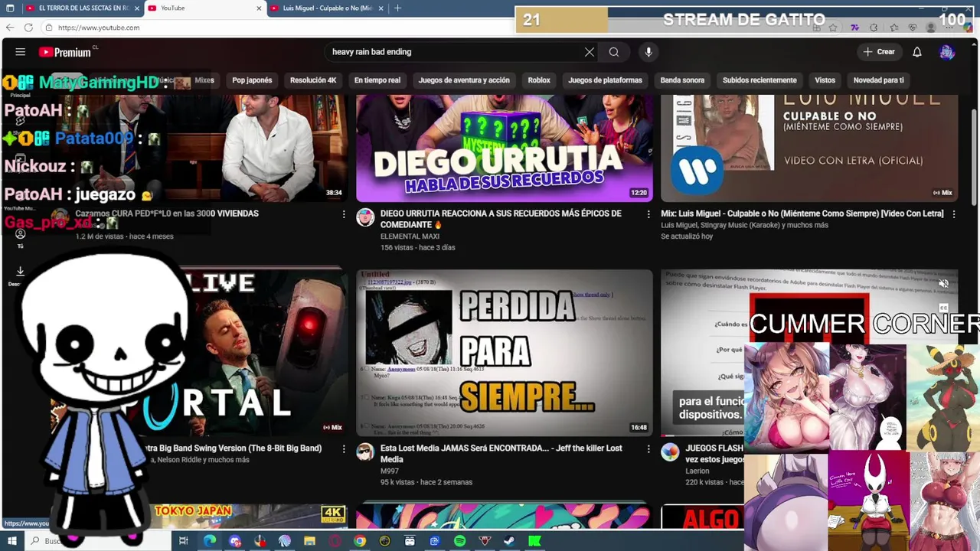
Task: Open File Explorer from the taskbar
Action: [309, 541]
